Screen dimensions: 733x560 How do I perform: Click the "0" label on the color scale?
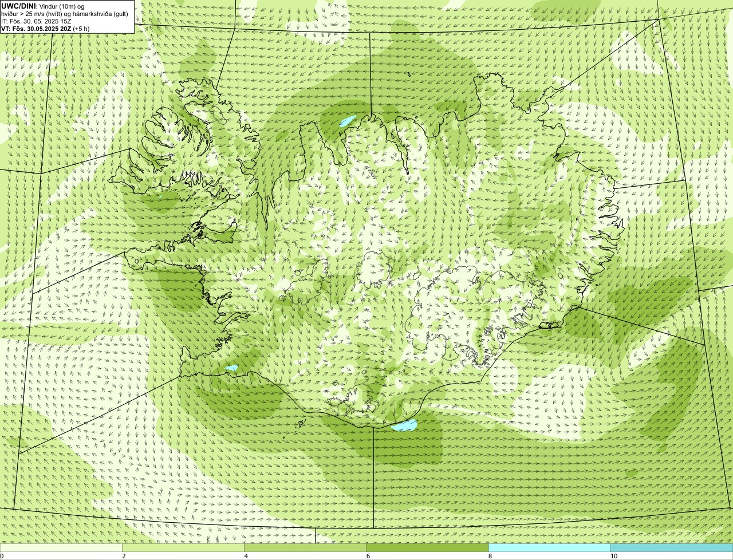pyautogui.click(x=2, y=556)
